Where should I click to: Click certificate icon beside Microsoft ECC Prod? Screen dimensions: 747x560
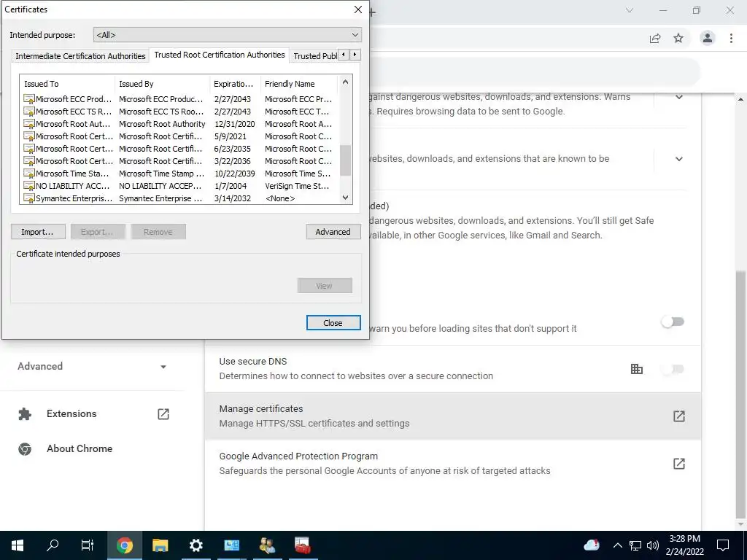click(28, 99)
